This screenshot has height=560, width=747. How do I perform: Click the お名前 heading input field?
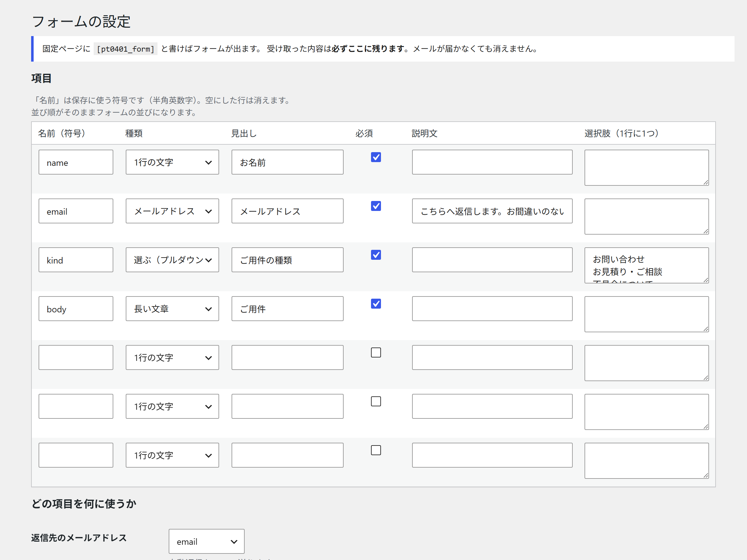tap(287, 162)
